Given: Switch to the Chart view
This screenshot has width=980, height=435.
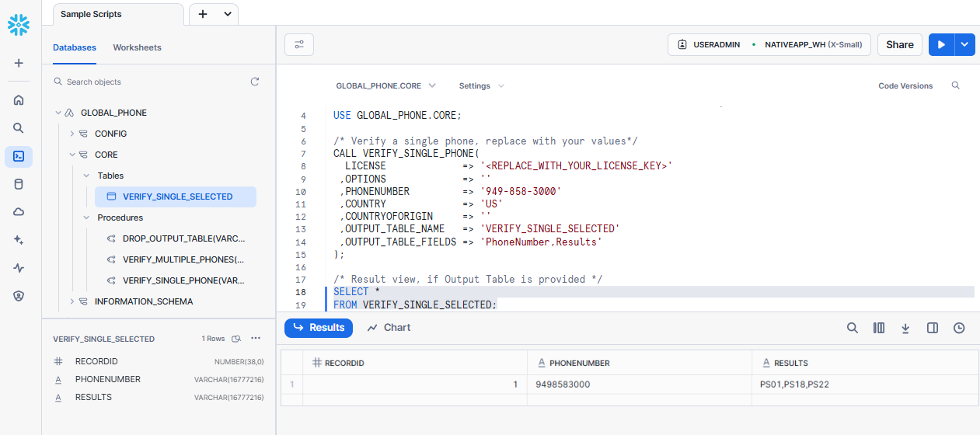Looking at the screenshot, I should tap(389, 328).
